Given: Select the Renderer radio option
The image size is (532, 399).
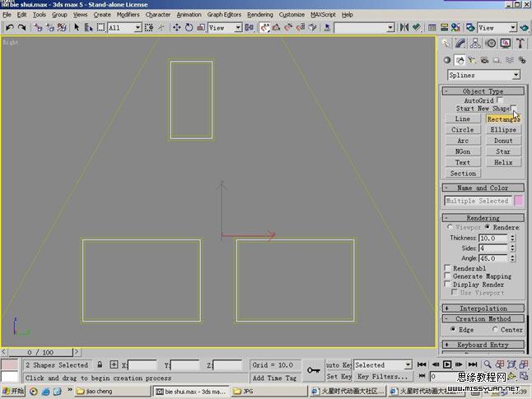Looking at the screenshot, I should [x=488, y=227].
